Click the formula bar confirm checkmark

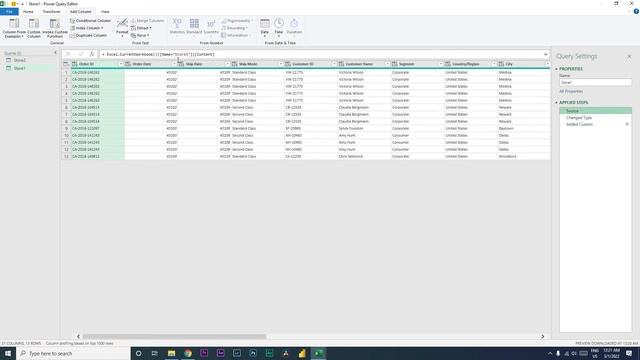tap(80, 54)
